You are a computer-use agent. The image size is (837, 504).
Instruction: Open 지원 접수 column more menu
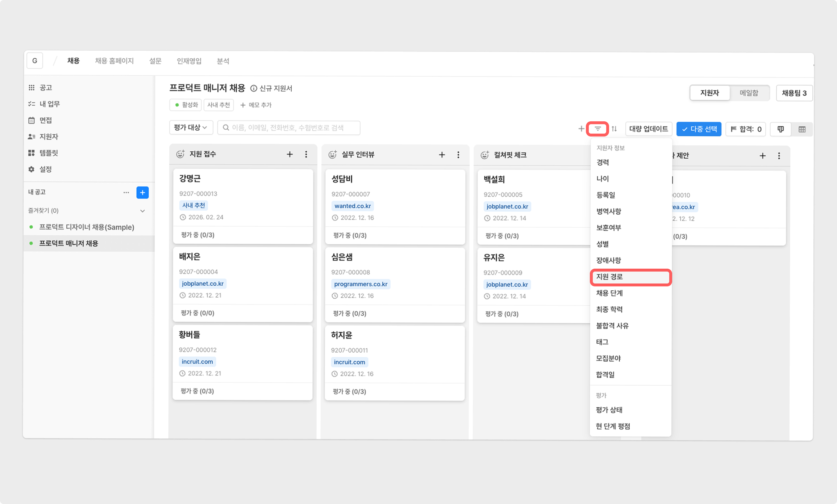click(306, 154)
